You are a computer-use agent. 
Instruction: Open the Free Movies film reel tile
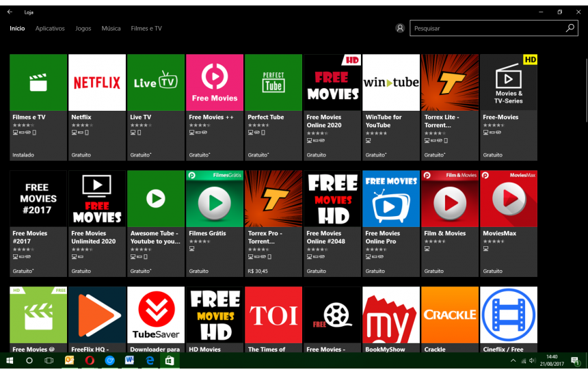coord(332,319)
